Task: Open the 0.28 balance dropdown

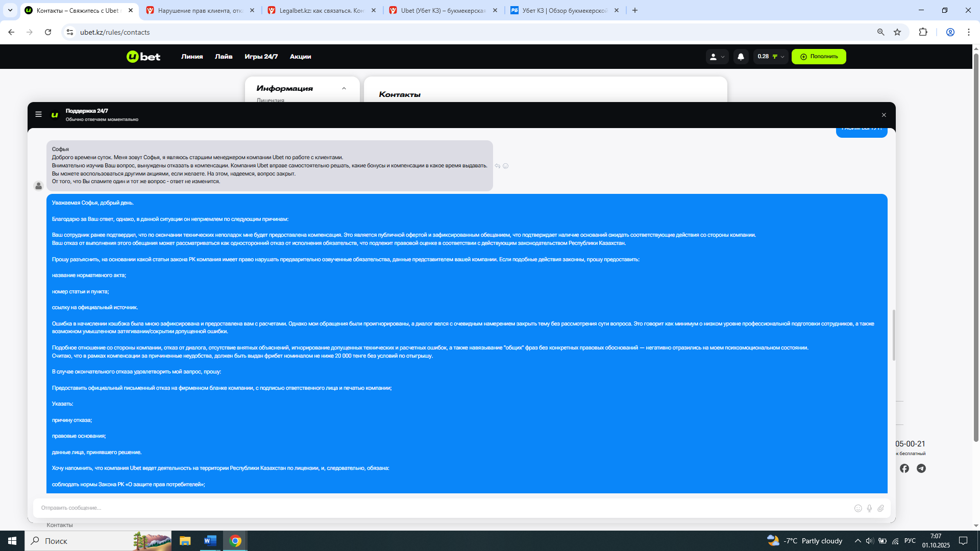Action: (771, 57)
